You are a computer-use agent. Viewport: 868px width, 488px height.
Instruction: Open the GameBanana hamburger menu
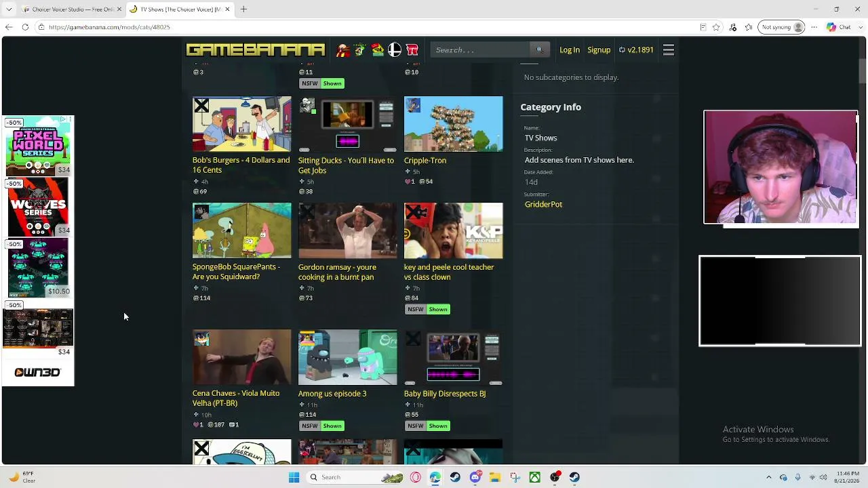pos(669,49)
